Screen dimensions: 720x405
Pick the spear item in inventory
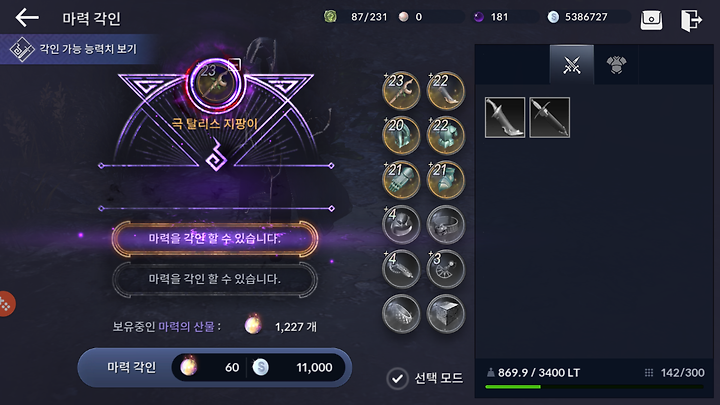click(x=550, y=118)
